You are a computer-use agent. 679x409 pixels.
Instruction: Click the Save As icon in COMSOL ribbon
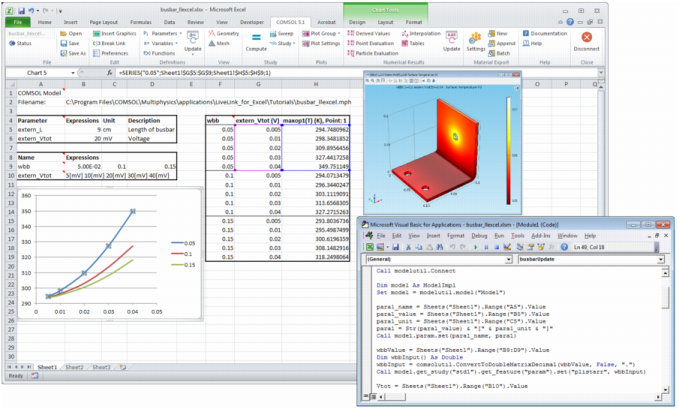tap(63, 53)
